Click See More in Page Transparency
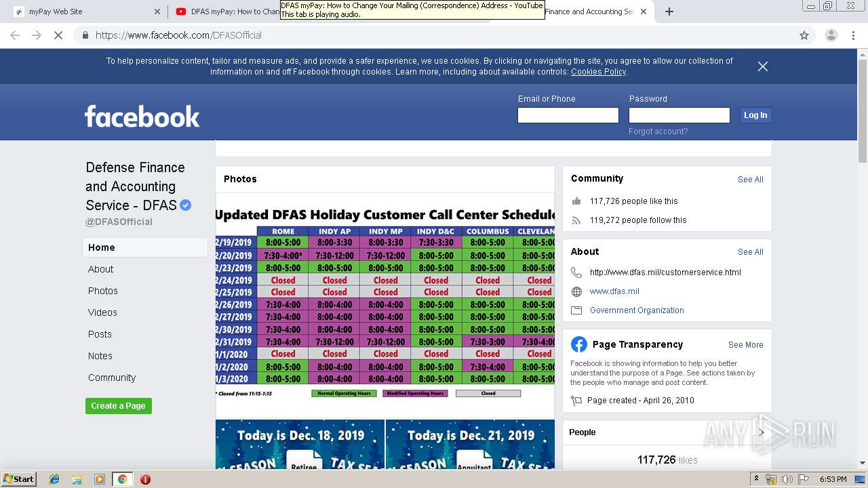Screen dimensions: 868x488 click(745, 345)
